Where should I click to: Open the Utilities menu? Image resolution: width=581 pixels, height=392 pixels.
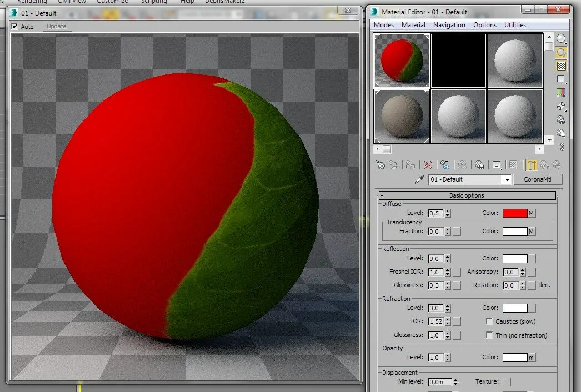515,25
